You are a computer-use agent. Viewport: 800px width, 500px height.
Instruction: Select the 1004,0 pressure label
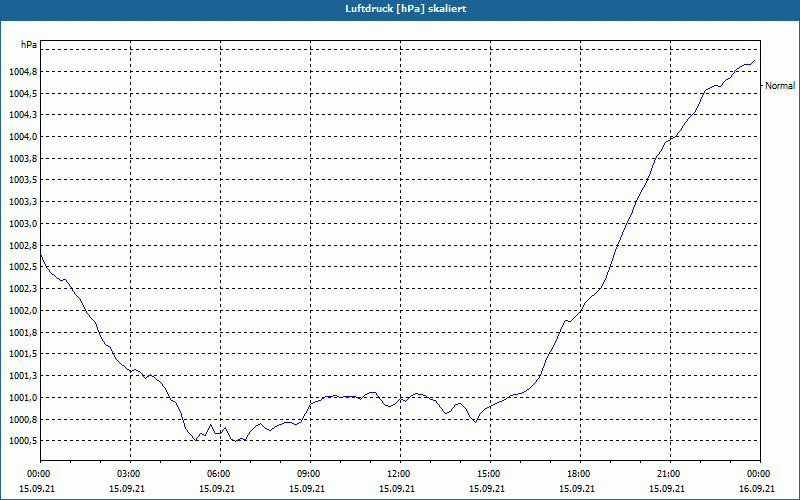click(23, 137)
